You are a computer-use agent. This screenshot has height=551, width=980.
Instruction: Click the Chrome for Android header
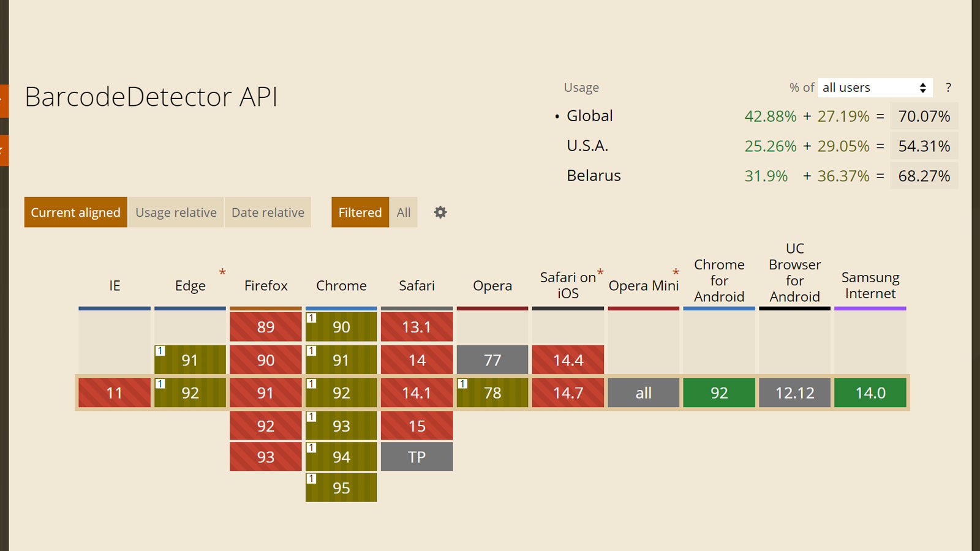(719, 280)
